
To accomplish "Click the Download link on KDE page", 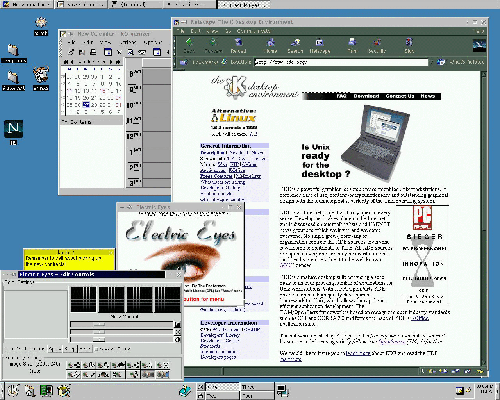I will 366,96.
